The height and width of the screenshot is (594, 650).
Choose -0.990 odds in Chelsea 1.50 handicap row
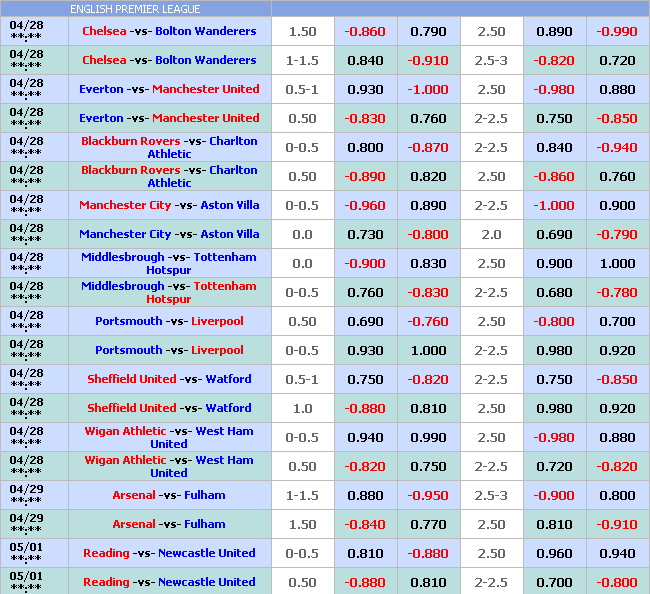[x=617, y=32]
